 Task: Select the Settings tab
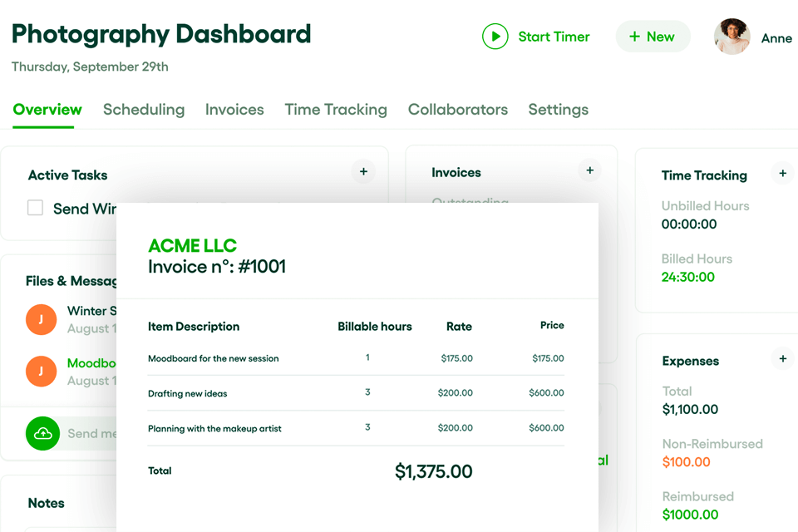pos(558,110)
